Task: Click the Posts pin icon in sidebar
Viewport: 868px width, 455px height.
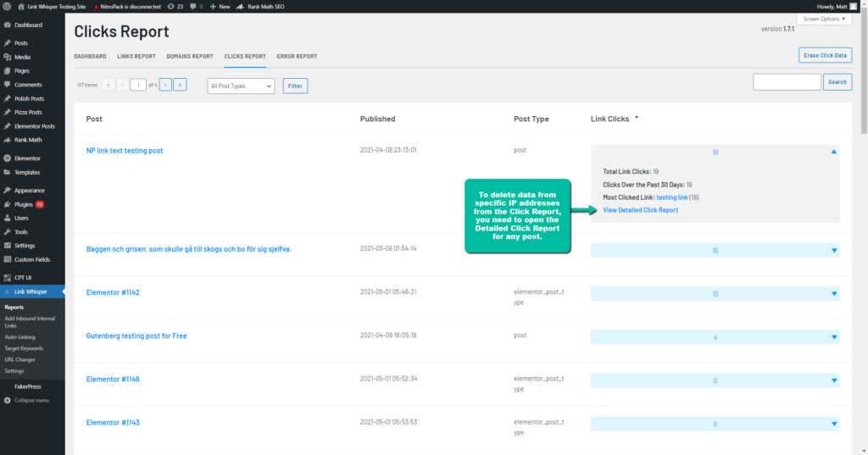Action: coord(7,42)
